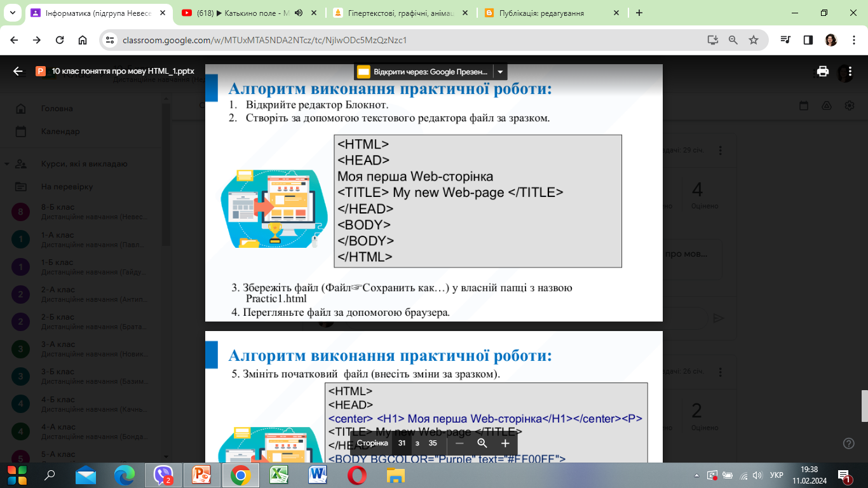Open the Windows search magnifier
This screenshot has width=868, height=488.
(x=50, y=475)
